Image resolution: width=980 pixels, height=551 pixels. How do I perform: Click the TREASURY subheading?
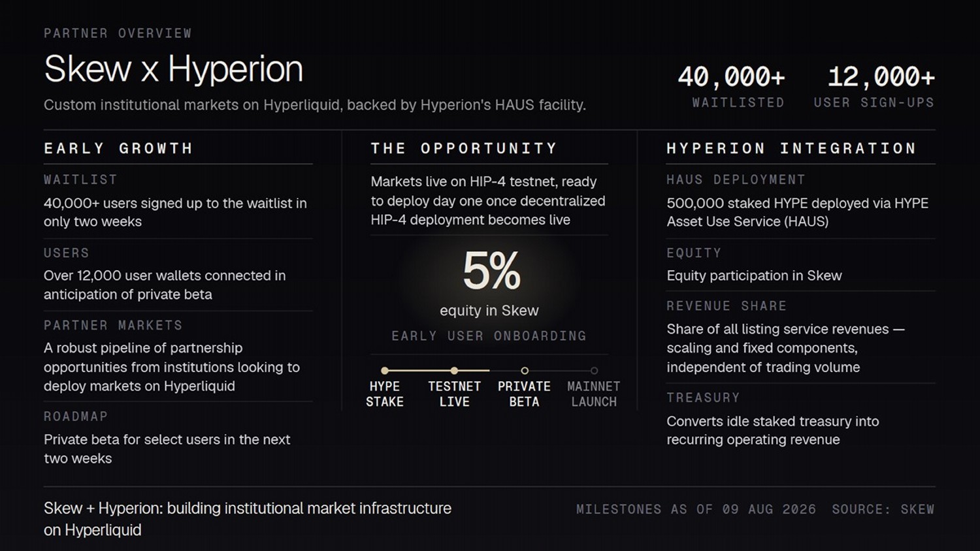click(x=703, y=398)
